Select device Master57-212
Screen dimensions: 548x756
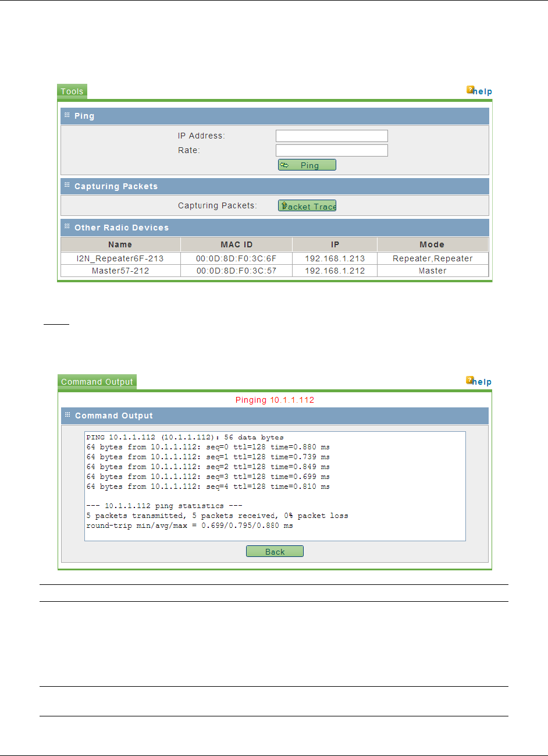[120, 271]
